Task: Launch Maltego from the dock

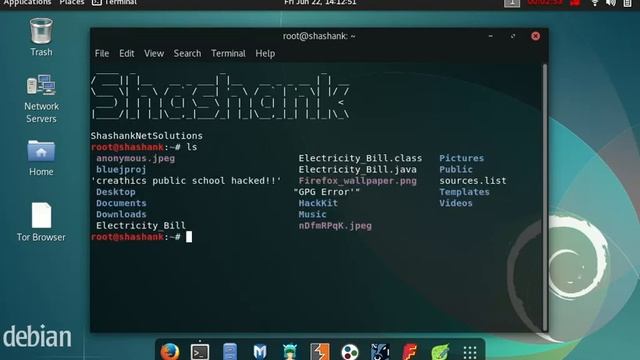Action: pyautogui.click(x=350, y=351)
